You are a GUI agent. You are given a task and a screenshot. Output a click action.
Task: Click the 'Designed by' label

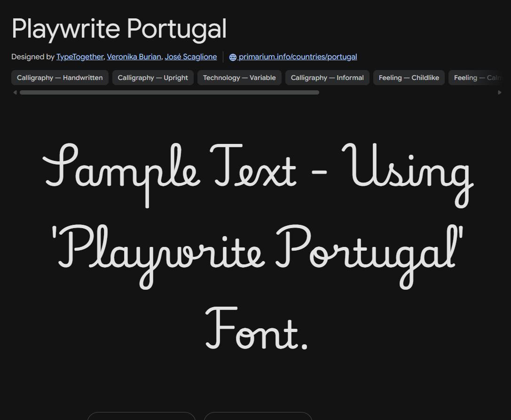pyautogui.click(x=32, y=57)
